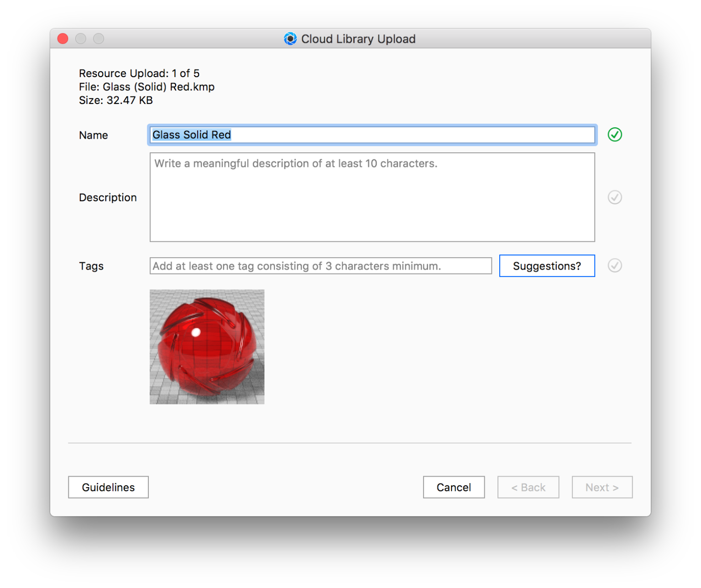Open the upload Guidelines
The width and height of the screenshot is (701, 588).
[108, 487]
